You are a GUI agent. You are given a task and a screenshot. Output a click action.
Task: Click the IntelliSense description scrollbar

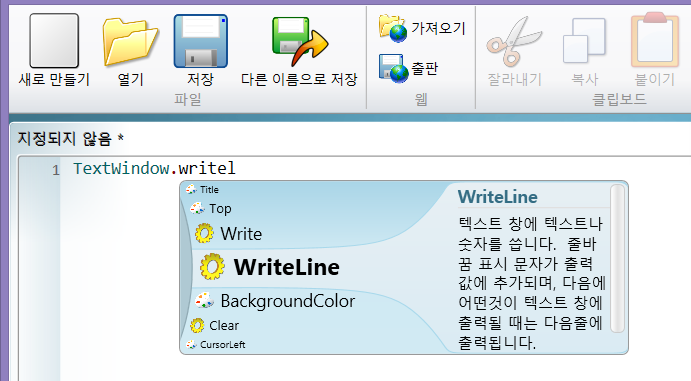click(617, 259)
